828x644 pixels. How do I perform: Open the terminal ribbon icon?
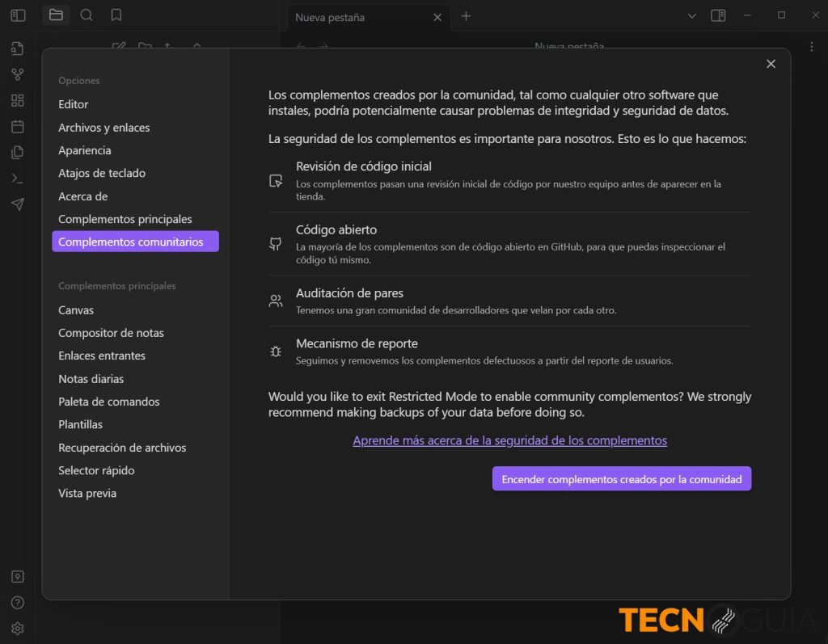click(18, 178)
